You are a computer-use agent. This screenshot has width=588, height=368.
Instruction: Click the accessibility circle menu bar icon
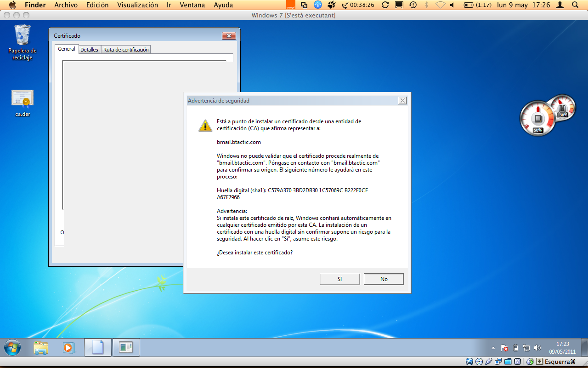(x=317, y=5)
